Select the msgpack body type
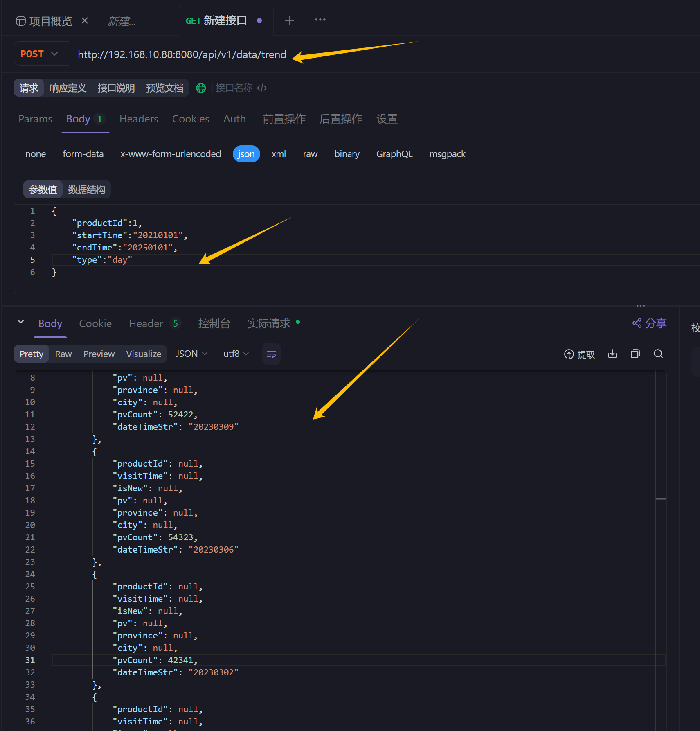Image resolution: width=700 pixels, height=731 pixels. (x=447, y=154)
